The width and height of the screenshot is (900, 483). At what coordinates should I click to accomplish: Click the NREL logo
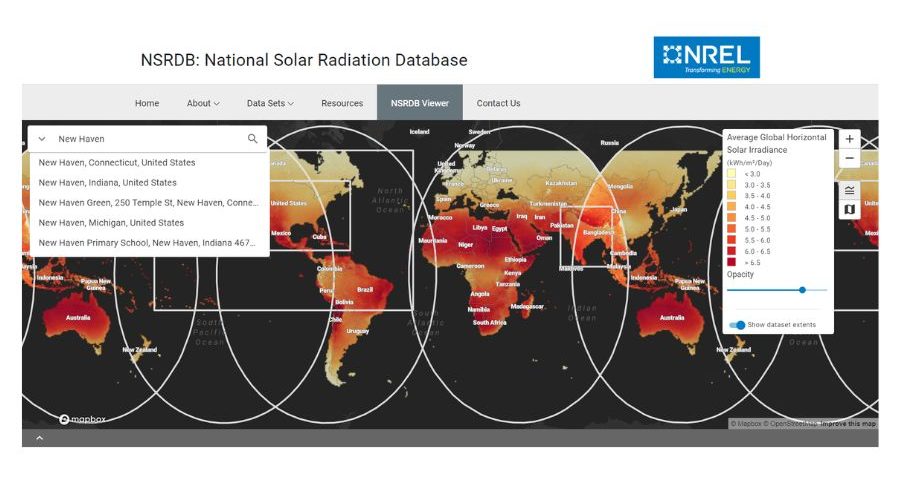pos(706,58)
